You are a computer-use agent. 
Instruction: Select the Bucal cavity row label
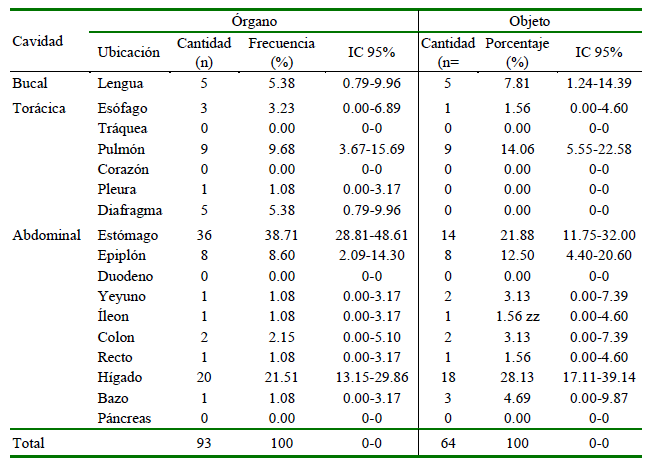[30, 83]
